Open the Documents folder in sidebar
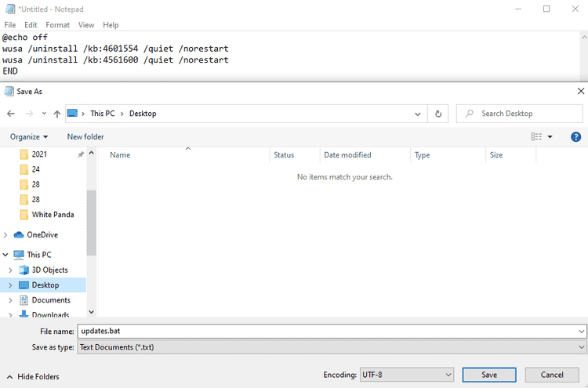The height and width of the screenshot is (388, 588). [50, 300]
